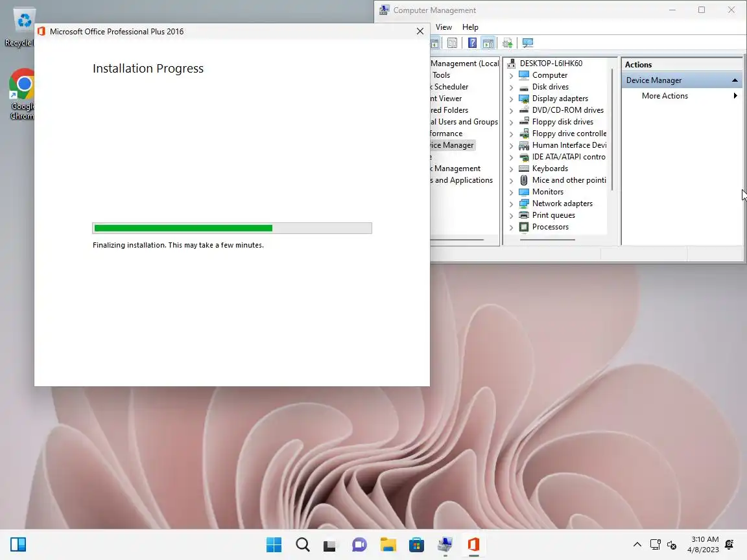Click the Print queues printer icon

pos(523,215)
